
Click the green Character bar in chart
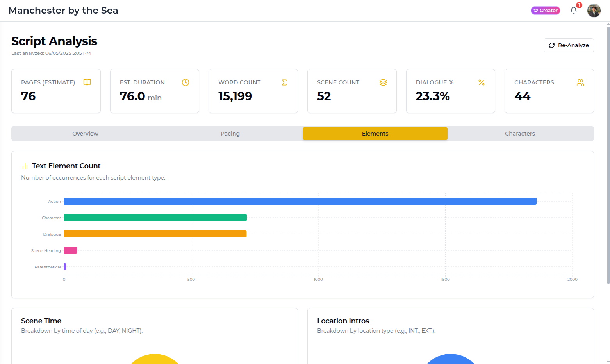pyautogui.click(x=155, y=218)
